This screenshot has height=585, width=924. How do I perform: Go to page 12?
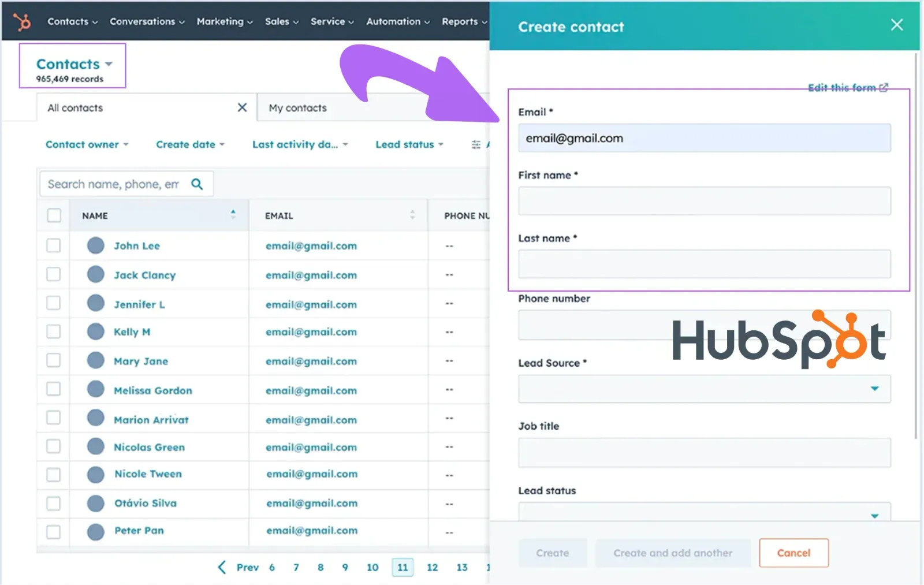[432, 568]
